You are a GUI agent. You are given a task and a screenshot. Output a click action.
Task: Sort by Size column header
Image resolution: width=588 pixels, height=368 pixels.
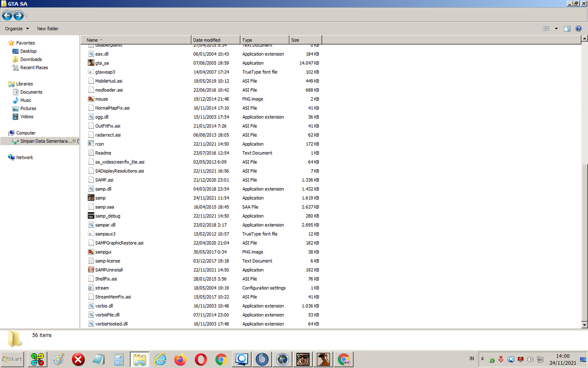305,40
